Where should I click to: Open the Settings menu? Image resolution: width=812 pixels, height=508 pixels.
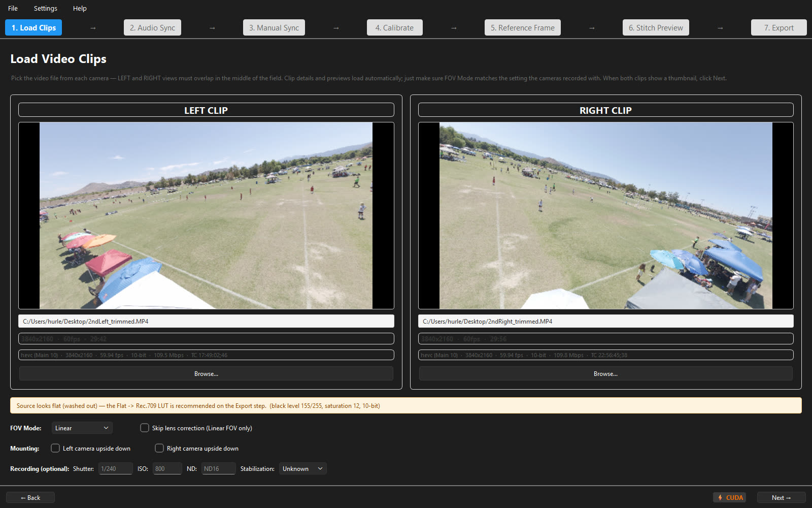click(45, 8)
